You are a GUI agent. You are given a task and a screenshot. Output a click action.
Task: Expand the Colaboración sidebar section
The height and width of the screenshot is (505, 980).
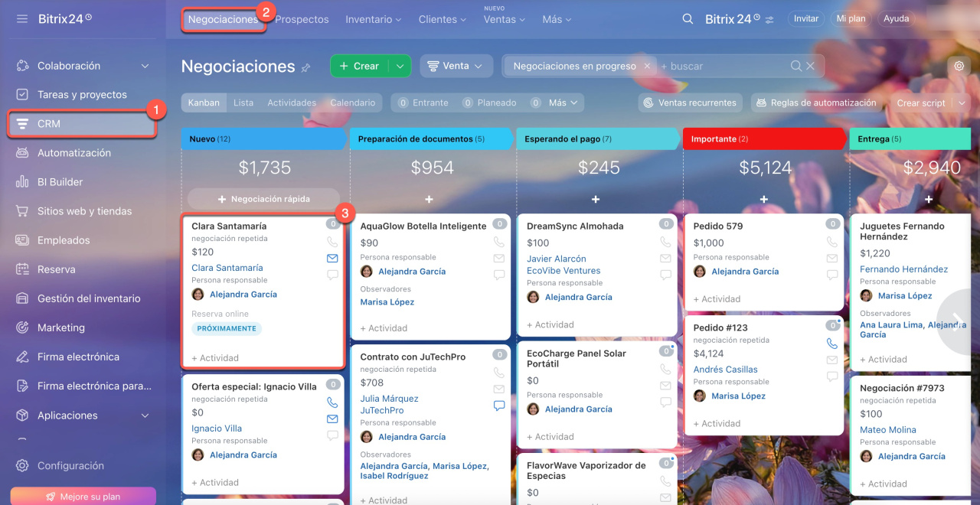[145, 67]
